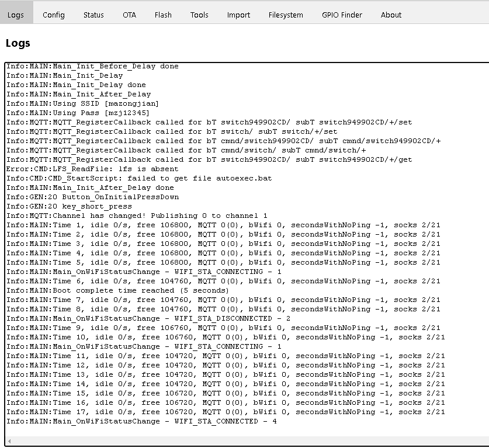Screen dimensions: 489x448
Task: Click the 'Main_Init_Delay done' log line
Action: tap(76, 85)
